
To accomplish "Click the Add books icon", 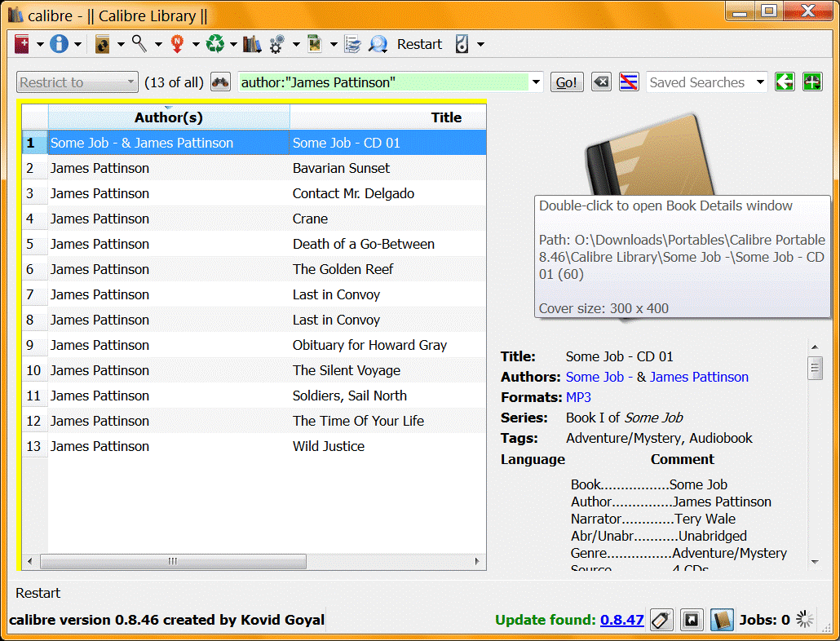I will click(22, 44).
